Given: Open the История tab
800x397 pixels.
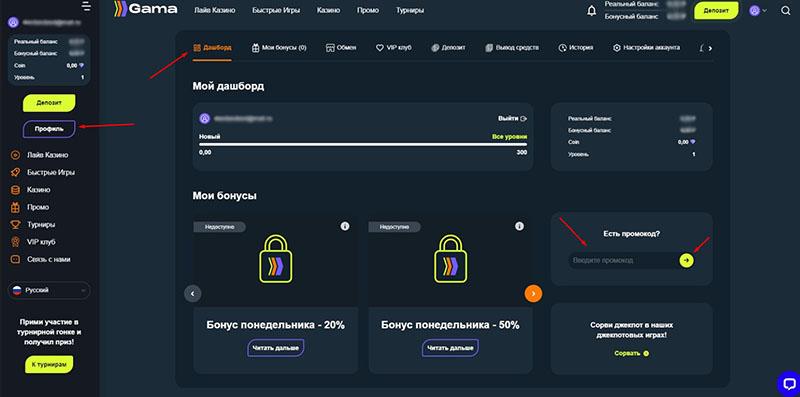Looking at the screenshot, I should (x=576, y=47).
